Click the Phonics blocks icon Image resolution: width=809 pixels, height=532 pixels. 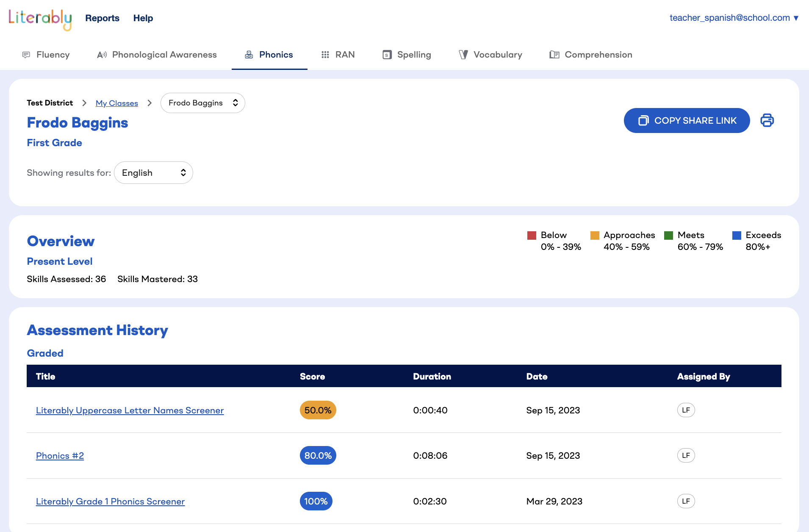tap(249, 55)
